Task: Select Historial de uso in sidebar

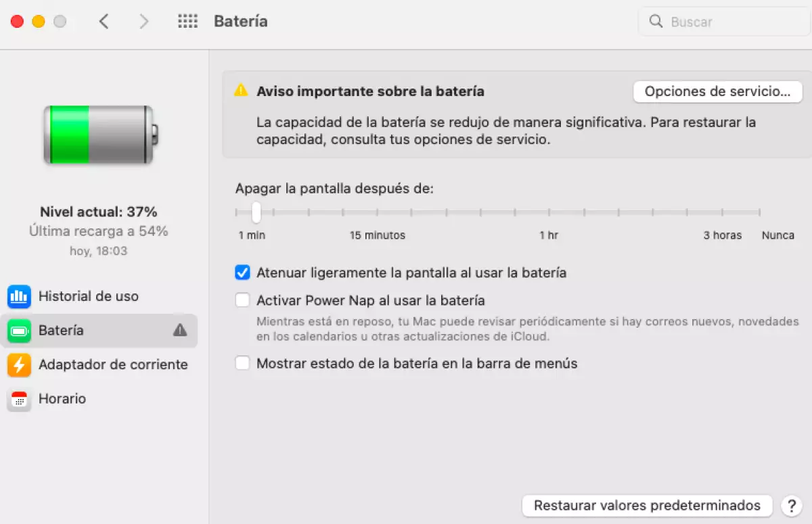Action: (x=88, y=296)
